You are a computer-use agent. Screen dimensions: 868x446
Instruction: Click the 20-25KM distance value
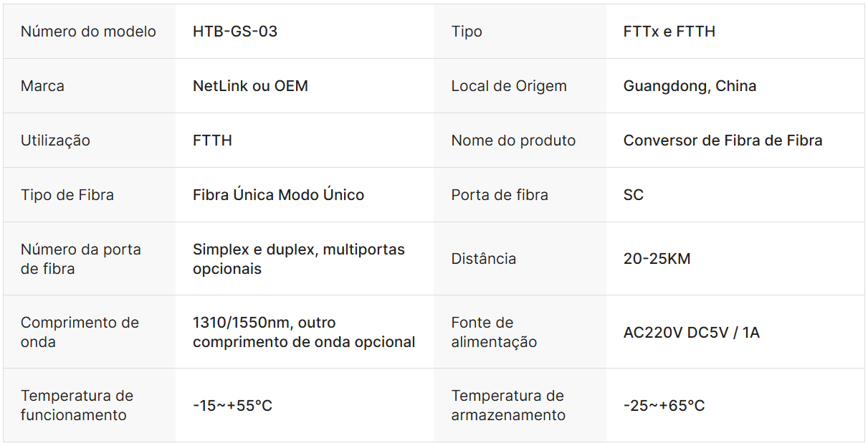point(657,259)
